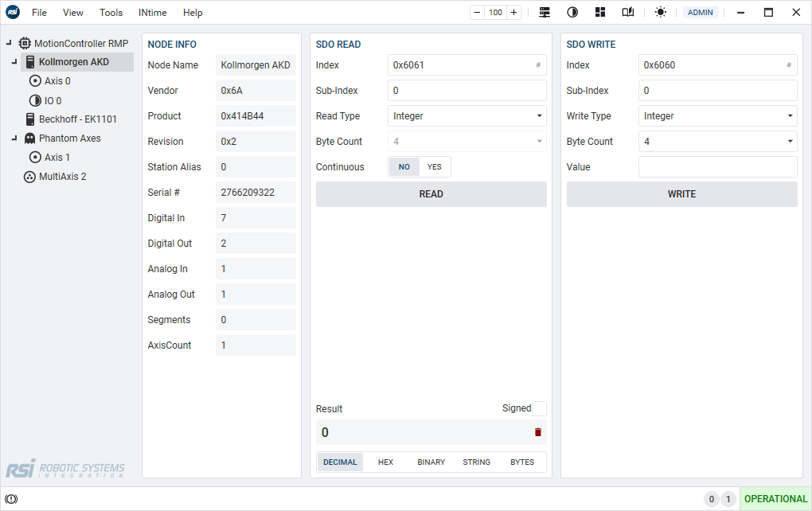Click the Vendor value 0x6A
The width and height of the screenshot is (812, 511).
pos(256,90)
